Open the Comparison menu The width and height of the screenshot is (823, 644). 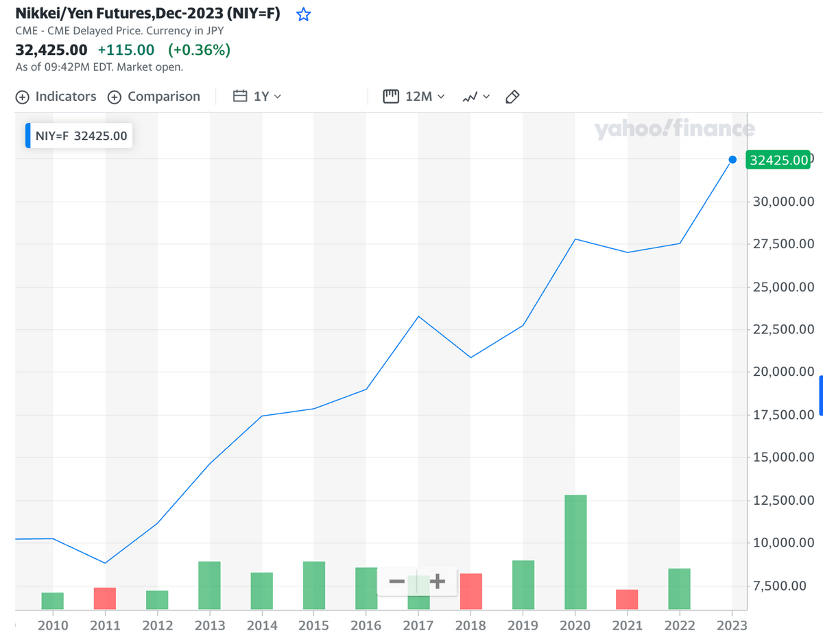point(154,97)
